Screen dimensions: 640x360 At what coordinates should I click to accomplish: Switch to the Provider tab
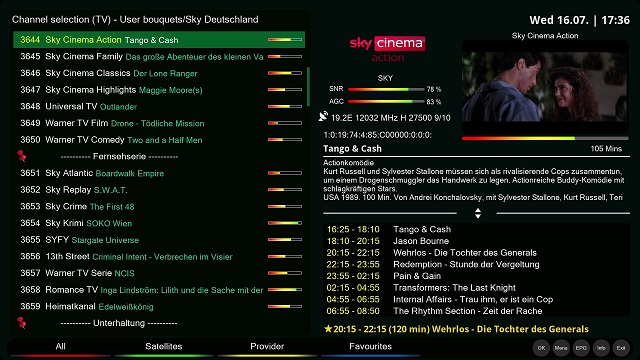pyautogui.click(x=267, y=347)
